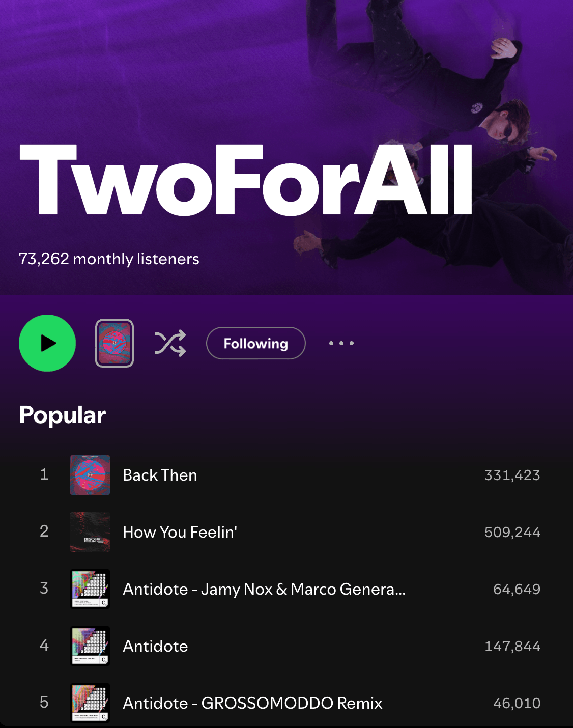Click the 73,262 monthly listeners text
Screen dimensions: 573x728
click(109, 259)
